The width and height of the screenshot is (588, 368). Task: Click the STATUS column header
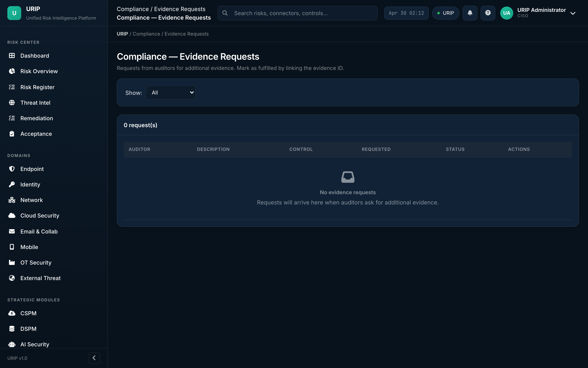455,149
